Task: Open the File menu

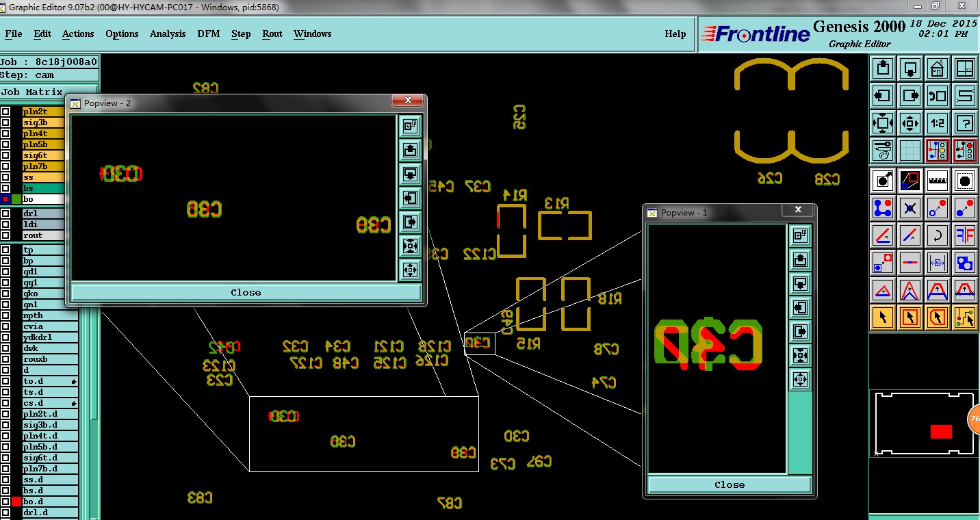Action: [x=14, y=34]
